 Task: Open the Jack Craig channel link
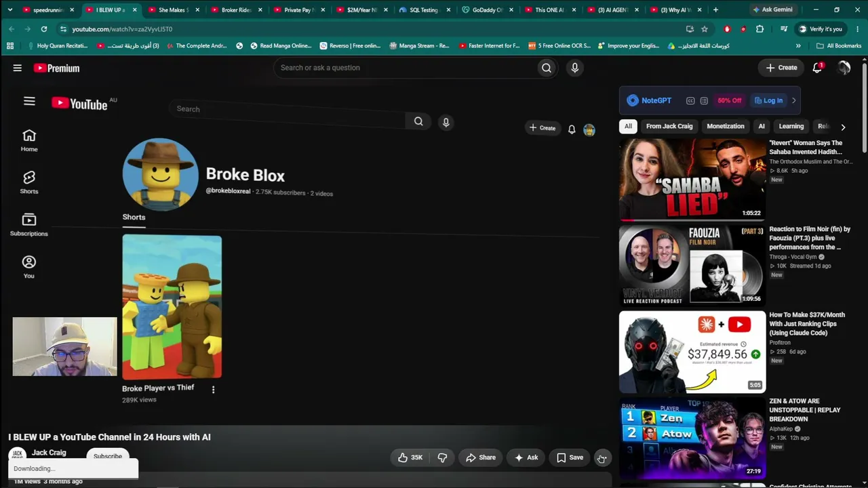tap(49, 452)
